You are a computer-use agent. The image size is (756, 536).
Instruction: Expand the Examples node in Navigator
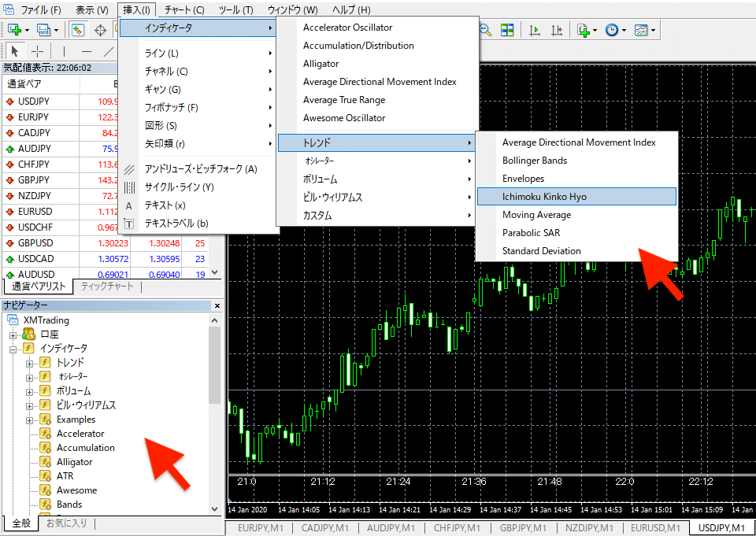[x=29, y=420]
